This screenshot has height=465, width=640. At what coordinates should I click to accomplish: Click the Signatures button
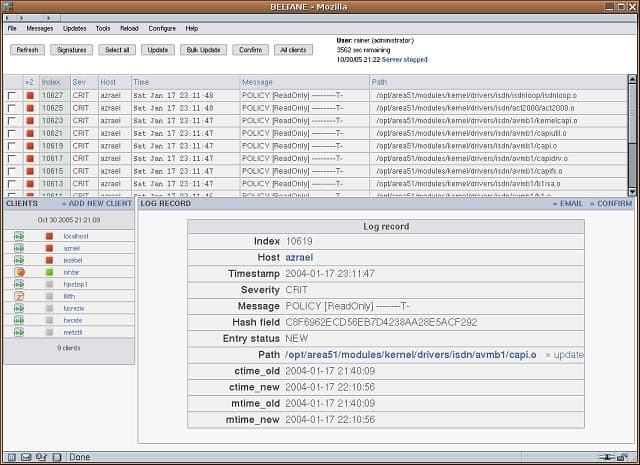coord(71,50)
